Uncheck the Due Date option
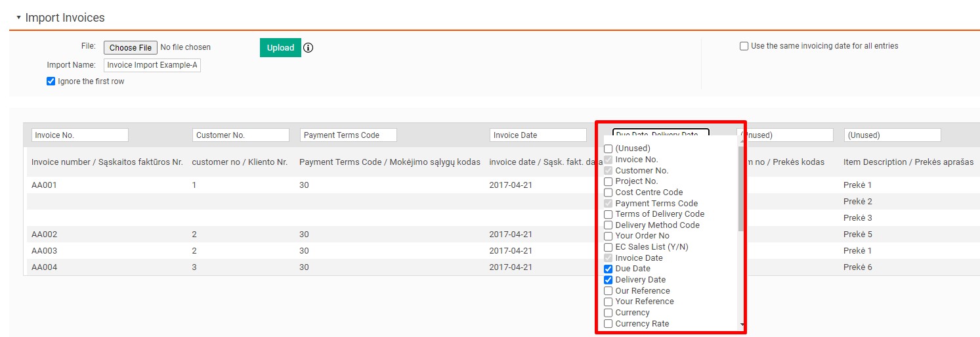Viewport: 980px width, 337px height. pyautogui.click(x=608, y=269)
